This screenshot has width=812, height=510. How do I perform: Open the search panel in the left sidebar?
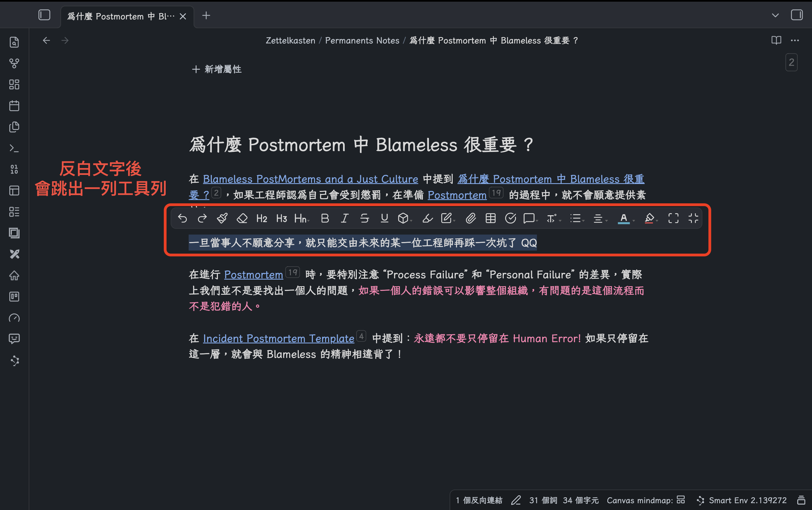[x=14, y=42]
